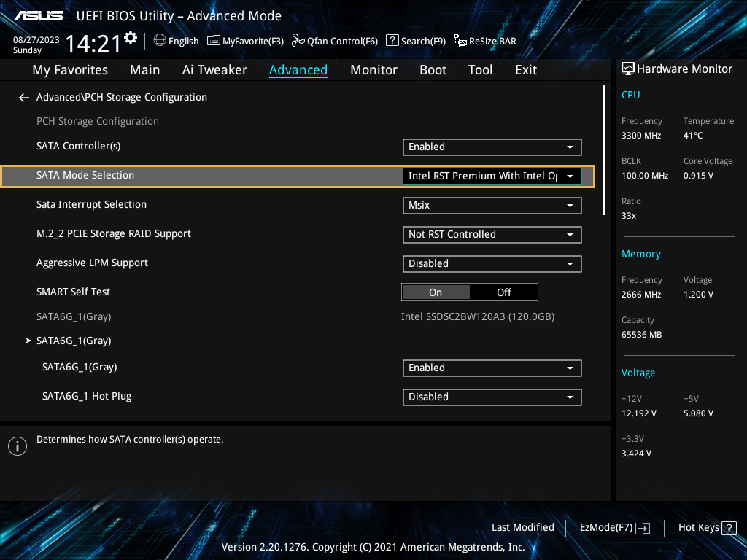Viewport: 747px width, 560px height.
Task: Select SMART Self Test label
Action: point(73,292)
